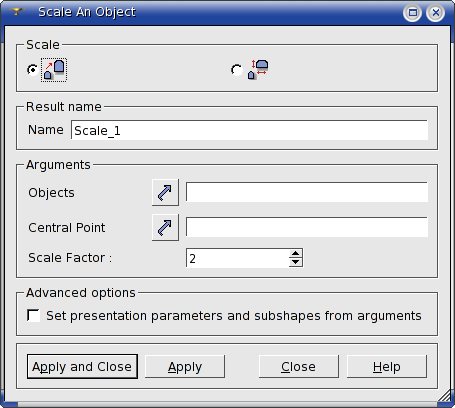Open Help for scaling
The width and height of the screenshot is (455, 408).
387,367
